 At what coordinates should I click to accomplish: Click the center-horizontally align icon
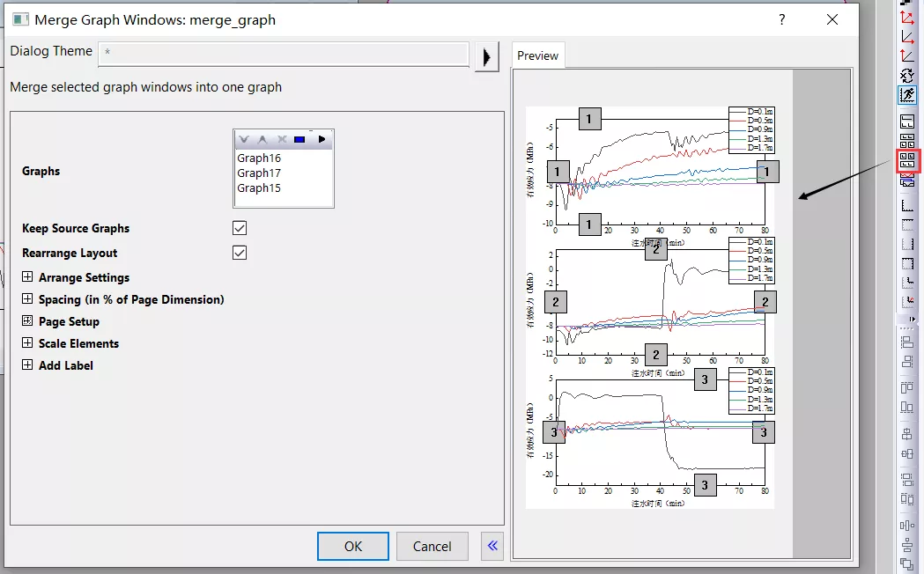[x=907, y=435]
